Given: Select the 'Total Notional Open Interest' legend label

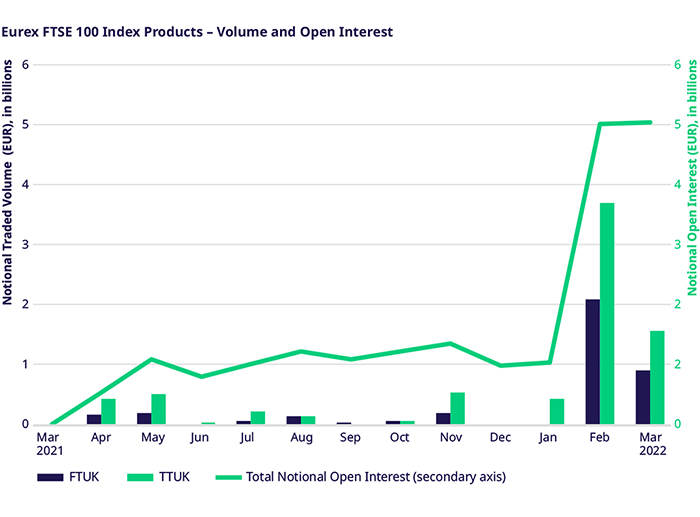Looking at the screenshot, I should tap(361, 477).
